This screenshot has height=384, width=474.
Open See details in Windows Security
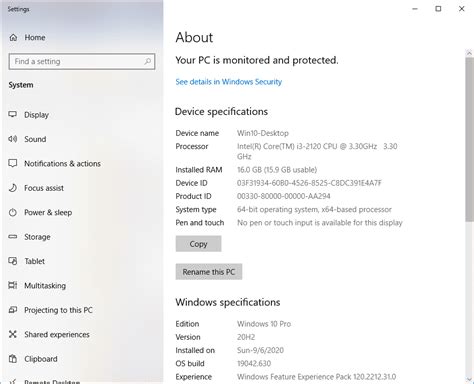pos(229,82)
